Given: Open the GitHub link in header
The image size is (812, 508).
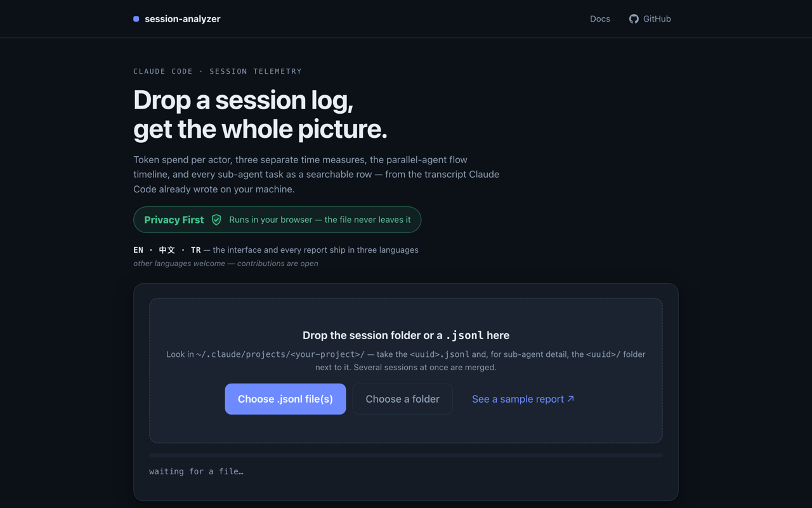Looking at the screenshot, I should [x=650, y=19].
